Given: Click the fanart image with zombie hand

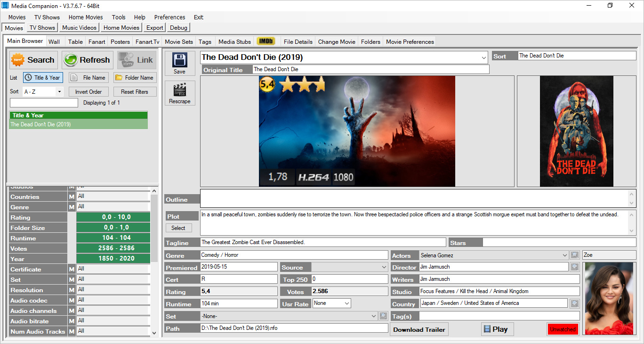Looking at the screenshot, I should [x=357, y=131].
